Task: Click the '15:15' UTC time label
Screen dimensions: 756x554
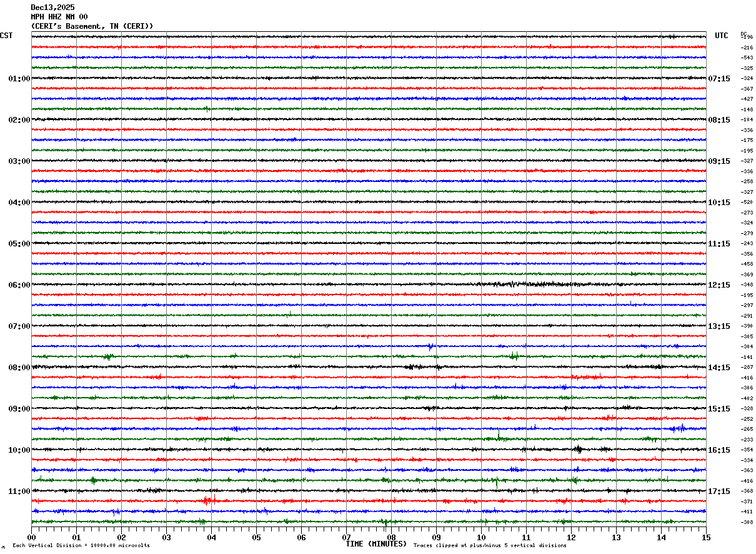Action: click(719, 409)
